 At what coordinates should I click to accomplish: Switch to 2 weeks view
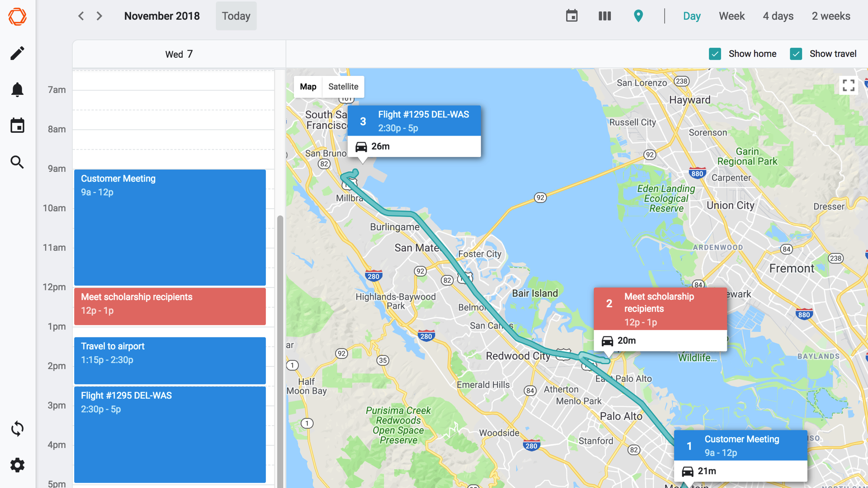[830, 16]
